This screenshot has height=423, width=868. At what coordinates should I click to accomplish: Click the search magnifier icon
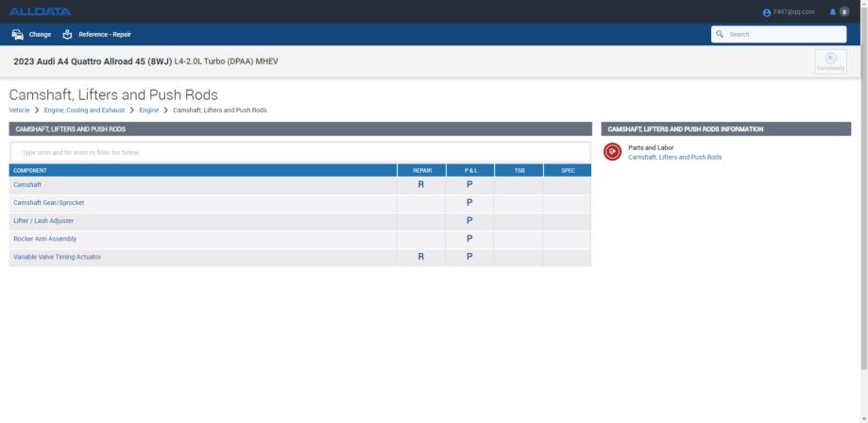click(720, 34)
